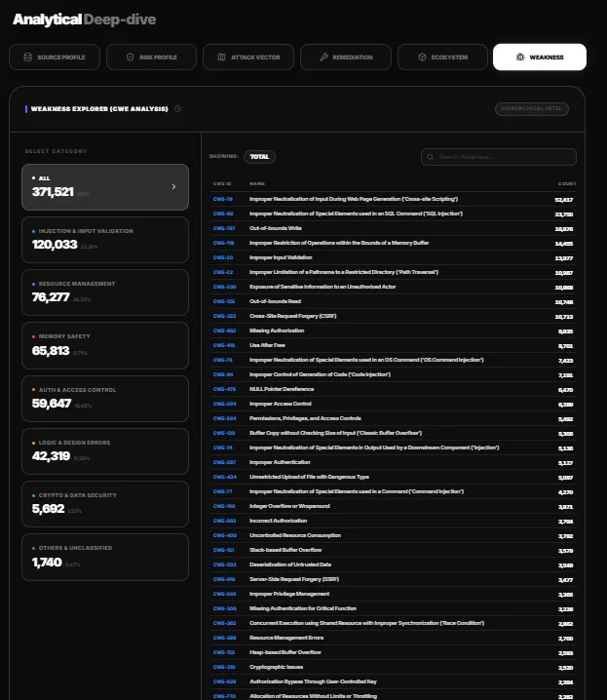
Task: Click the 'Cryptographic Issues' row name
Action: pos(276,667)
